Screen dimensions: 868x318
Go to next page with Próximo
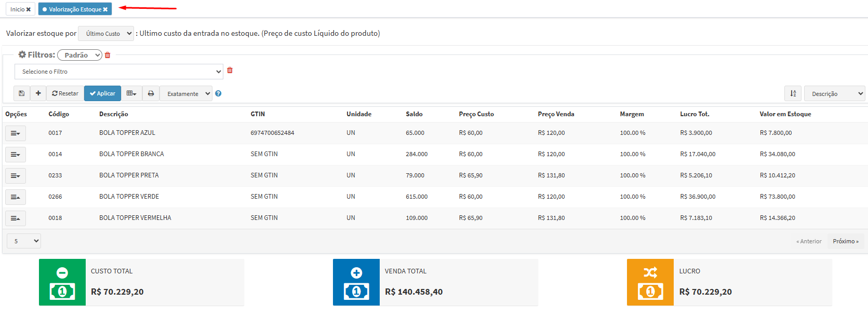pyautogui.click(x=845, y=241)
